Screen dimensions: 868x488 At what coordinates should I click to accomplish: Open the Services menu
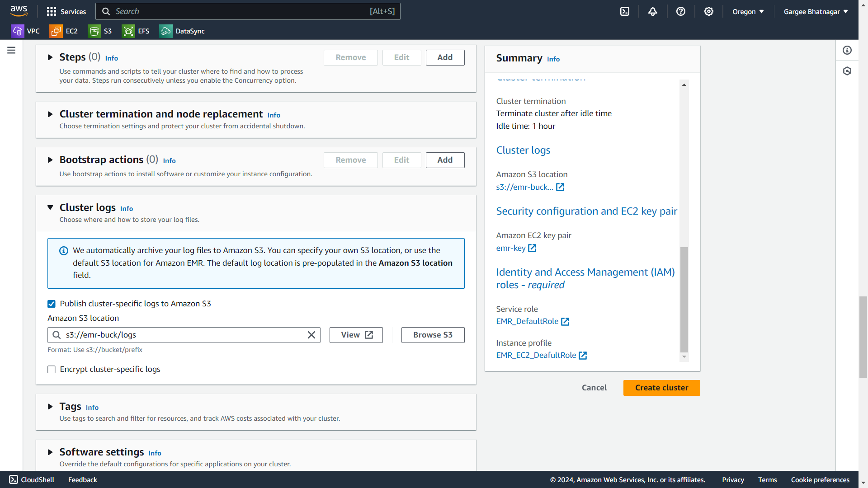[x=66, y=12]
